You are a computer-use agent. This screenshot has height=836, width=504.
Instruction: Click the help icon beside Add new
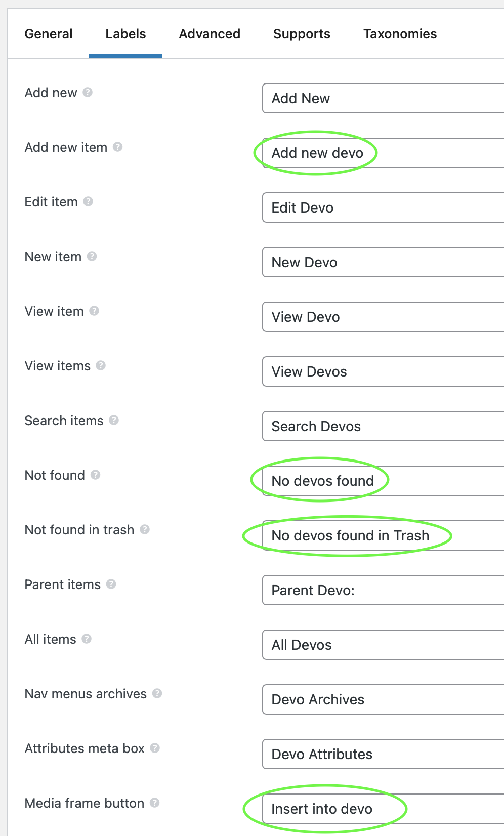point(88,92)
